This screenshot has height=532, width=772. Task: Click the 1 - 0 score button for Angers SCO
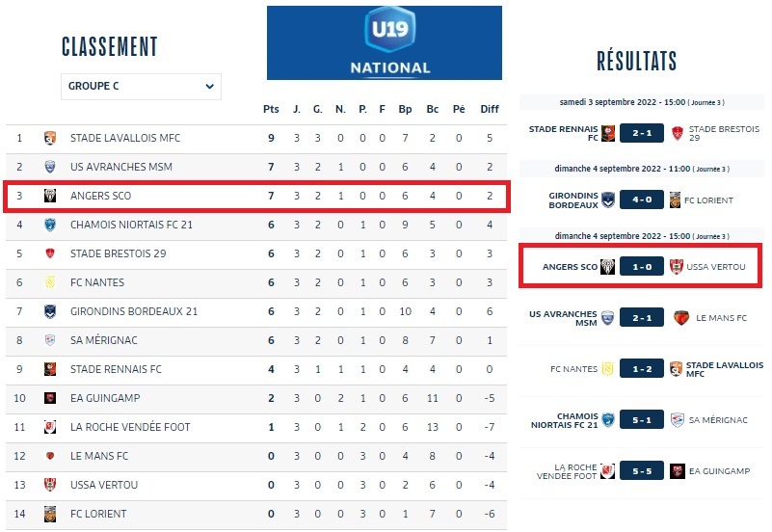[642, 266]
